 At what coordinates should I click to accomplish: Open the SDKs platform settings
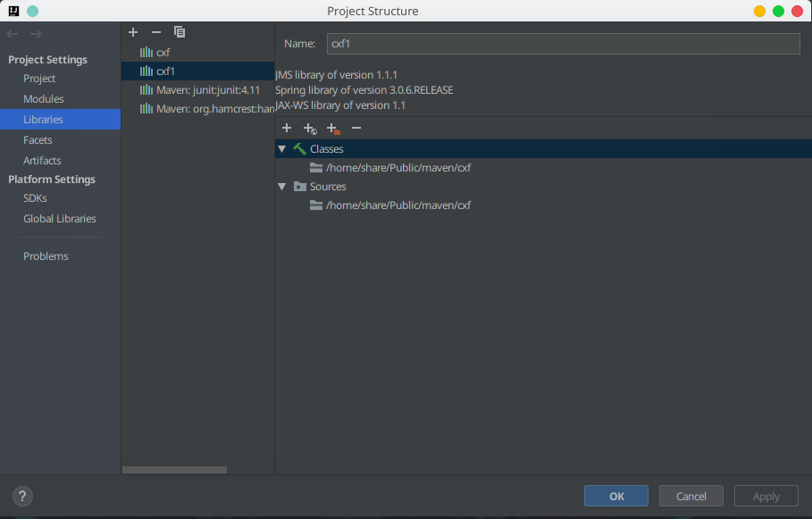point(35,198)
